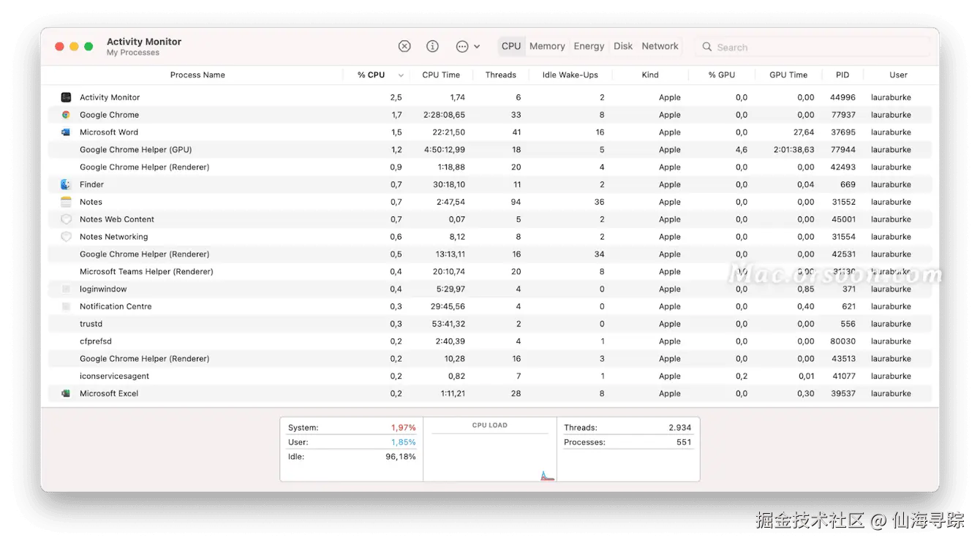
Task: Switch to the Network tab
Action: pyautogui.click(x=660, y=46)
